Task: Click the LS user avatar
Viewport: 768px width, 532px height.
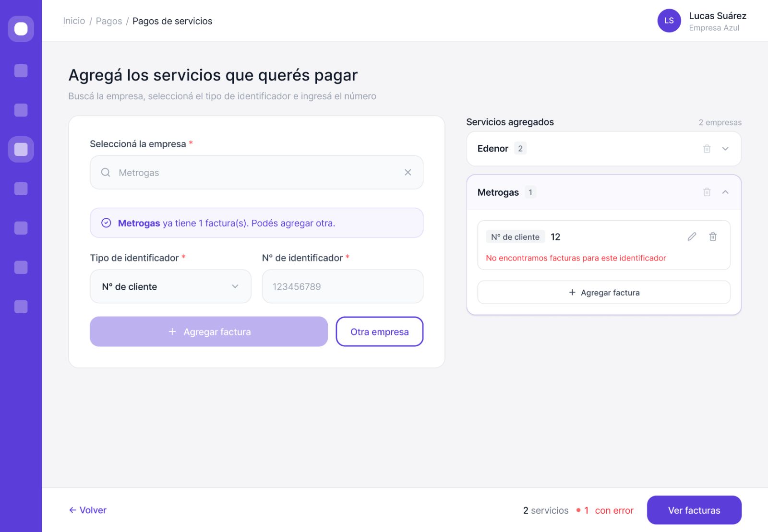Action: pos(669,21)
